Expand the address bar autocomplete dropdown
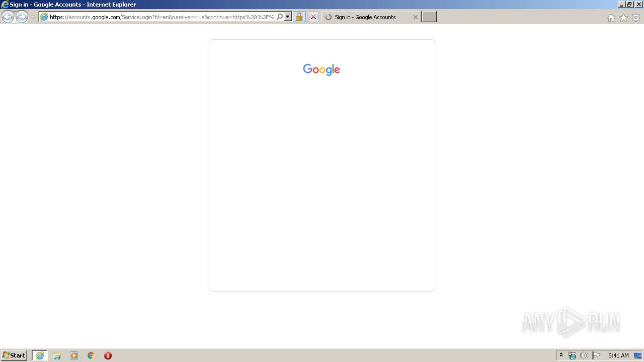This screenshot has width=644, height=362. [x=288, y=17]
